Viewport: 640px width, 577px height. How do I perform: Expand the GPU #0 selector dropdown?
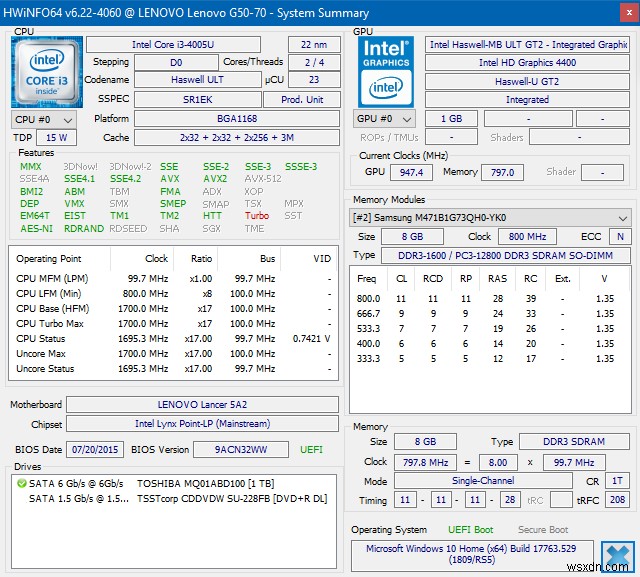coord(384,118)
